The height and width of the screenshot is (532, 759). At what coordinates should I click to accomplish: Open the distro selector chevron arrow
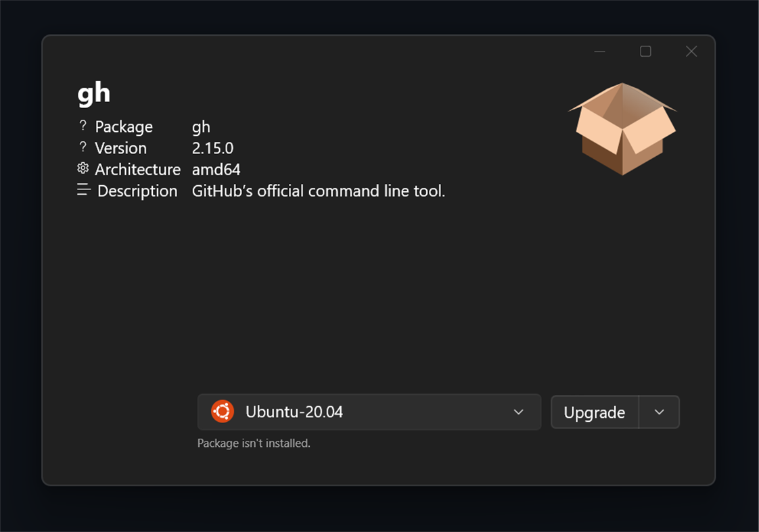[x=519, y=412]
